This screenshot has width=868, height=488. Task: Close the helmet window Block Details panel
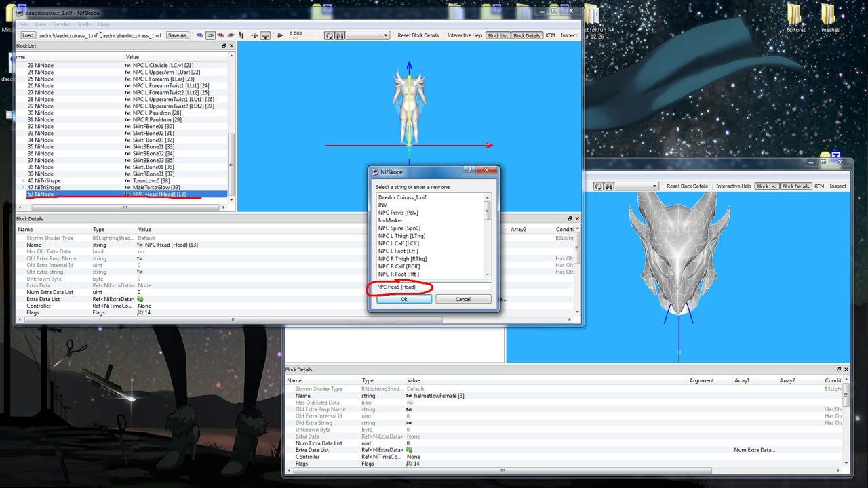[x=846, y=369]
